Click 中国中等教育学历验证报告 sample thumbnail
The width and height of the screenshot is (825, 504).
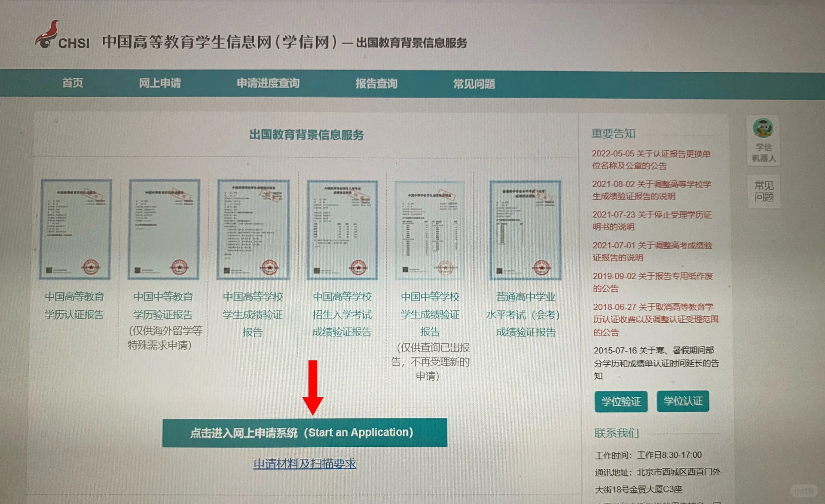point(164,229)
